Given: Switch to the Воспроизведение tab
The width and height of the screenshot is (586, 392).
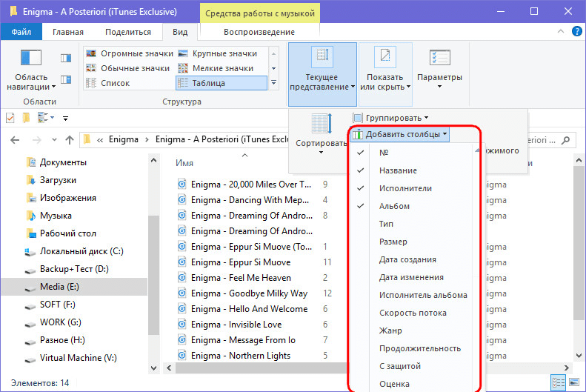Looking at the screenshot, I should [259, 32].
